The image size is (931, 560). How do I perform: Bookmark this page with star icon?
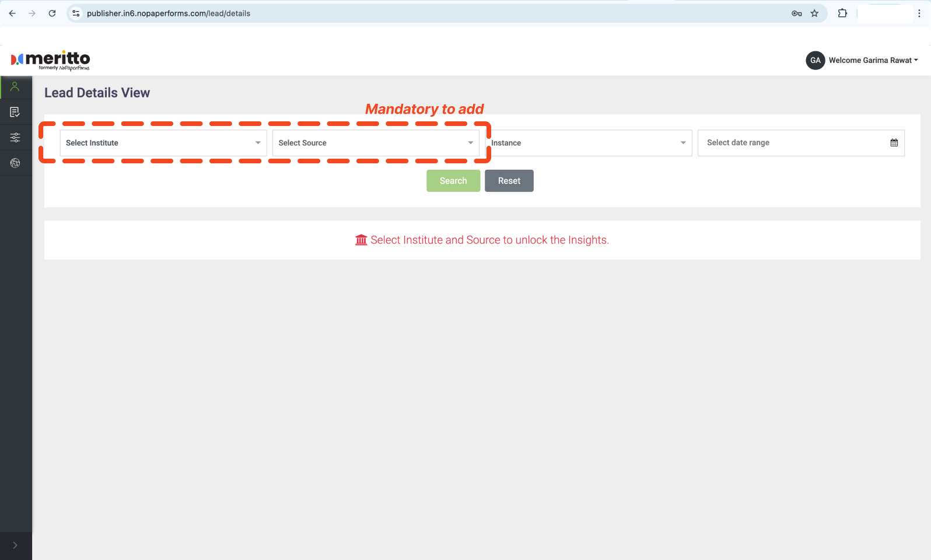[x=814, y=13]
